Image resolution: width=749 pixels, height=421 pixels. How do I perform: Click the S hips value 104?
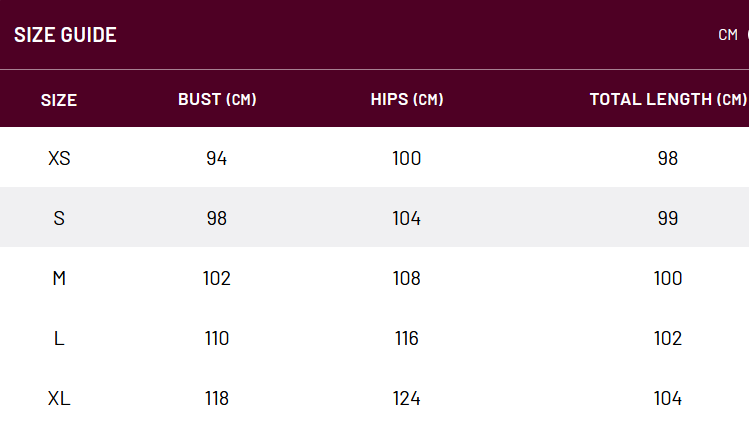coord(407,218)
